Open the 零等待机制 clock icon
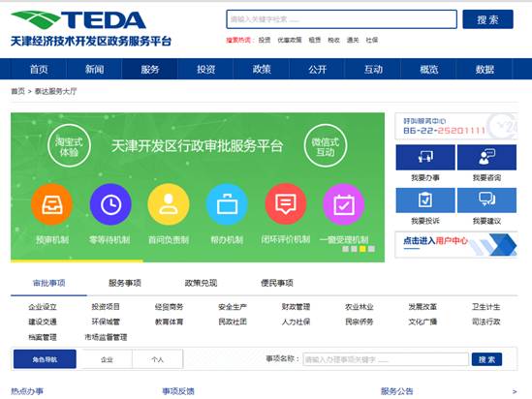This screenshot has width=532, height=399. click(x=110, y=204)
